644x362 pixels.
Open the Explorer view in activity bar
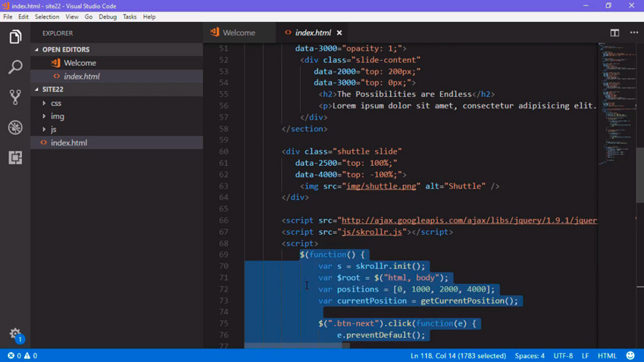[15, 37]
